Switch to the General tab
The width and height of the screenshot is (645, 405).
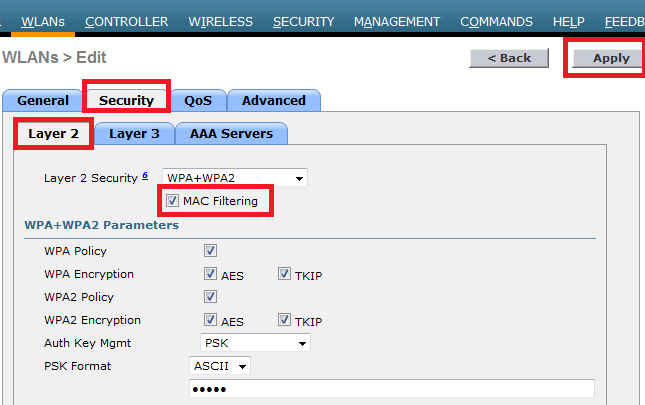point(43,100)
